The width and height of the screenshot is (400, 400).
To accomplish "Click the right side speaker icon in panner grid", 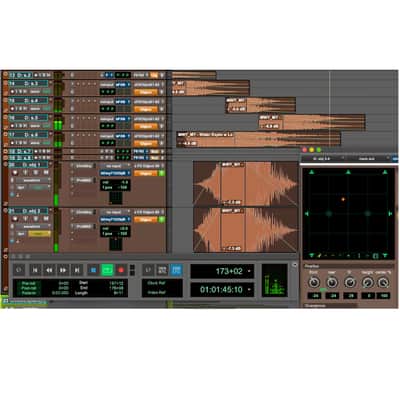I will 390,214.
